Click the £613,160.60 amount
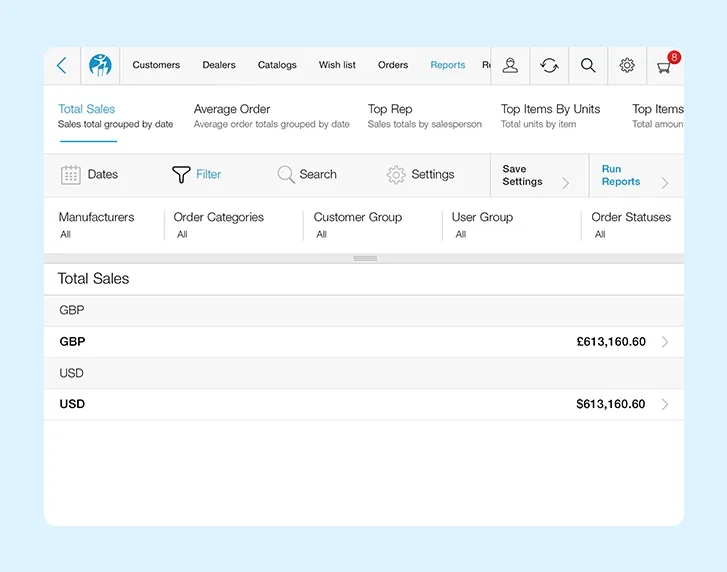 [x=611, y=342]
